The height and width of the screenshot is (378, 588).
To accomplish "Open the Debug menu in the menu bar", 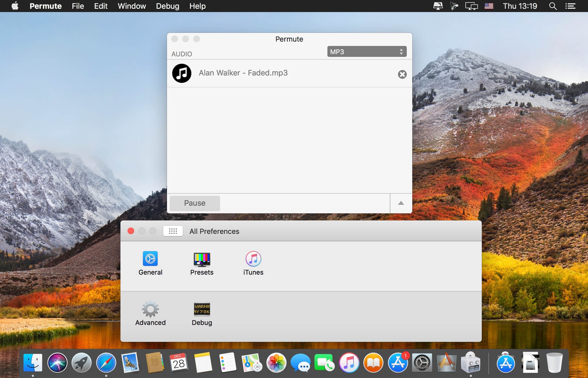I will 168,6.
